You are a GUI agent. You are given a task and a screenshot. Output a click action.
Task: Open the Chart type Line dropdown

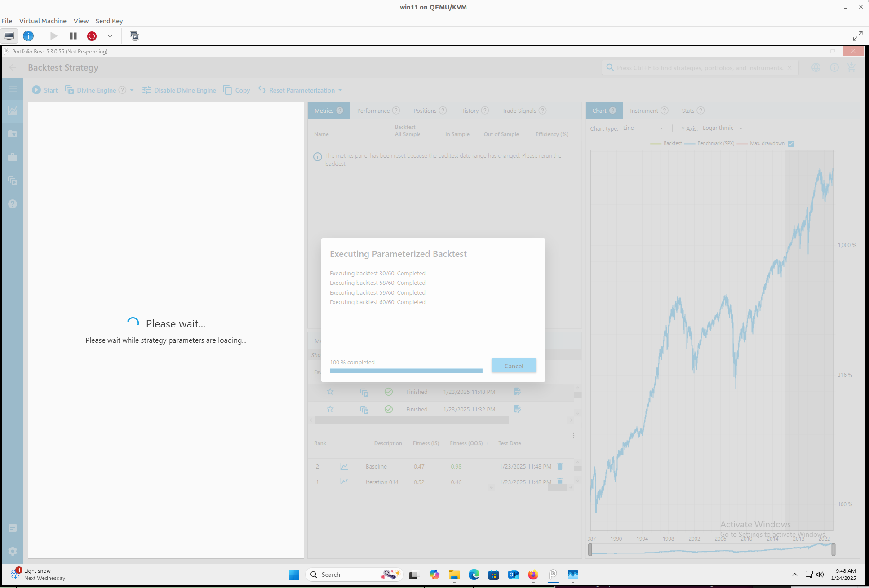click(643, 128)
